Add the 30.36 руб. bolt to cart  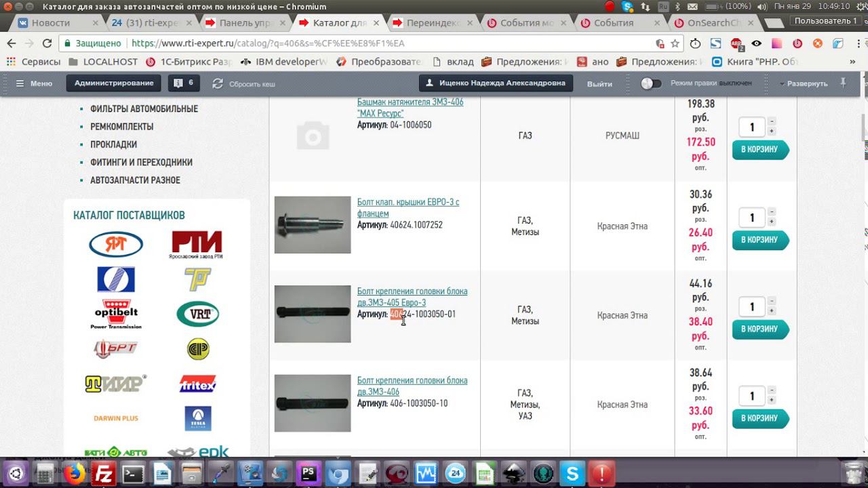click(760, 240)
